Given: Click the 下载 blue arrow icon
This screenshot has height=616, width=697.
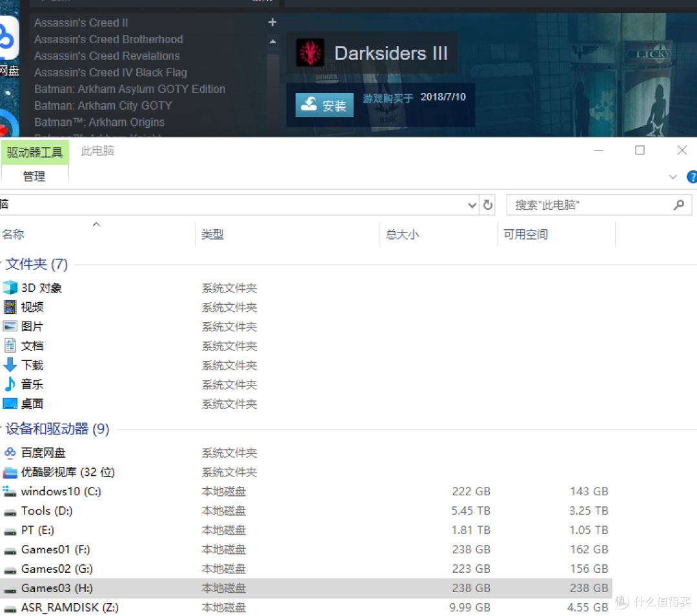Looking at the screenshot, I should tap(10, 365).
